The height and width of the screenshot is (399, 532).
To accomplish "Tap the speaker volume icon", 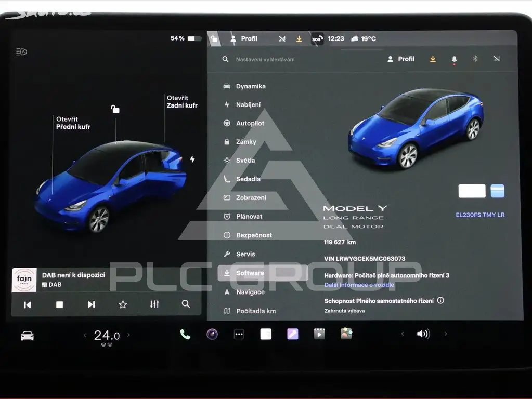I will [423, 334].
